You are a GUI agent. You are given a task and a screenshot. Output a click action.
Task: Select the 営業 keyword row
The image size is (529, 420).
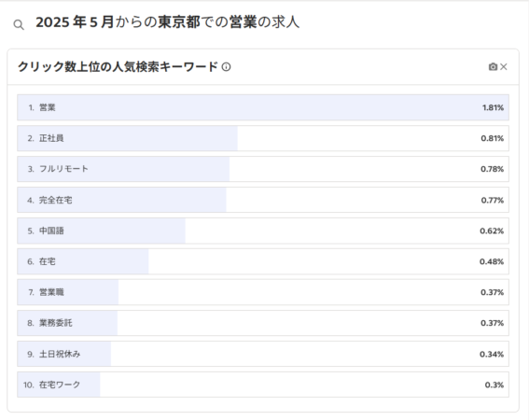click(263, 107)
